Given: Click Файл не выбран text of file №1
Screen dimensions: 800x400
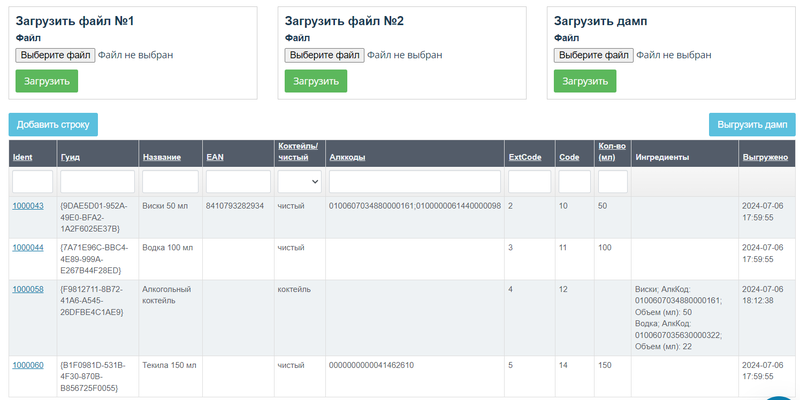Looking at the screenshot, I should (x=135, y=55).
